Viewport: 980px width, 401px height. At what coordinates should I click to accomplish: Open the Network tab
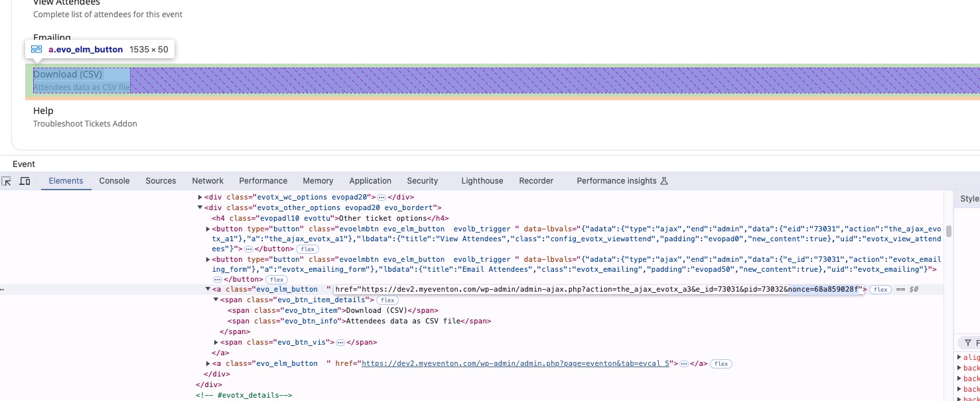pyautogui.click(x=208, y=181)
